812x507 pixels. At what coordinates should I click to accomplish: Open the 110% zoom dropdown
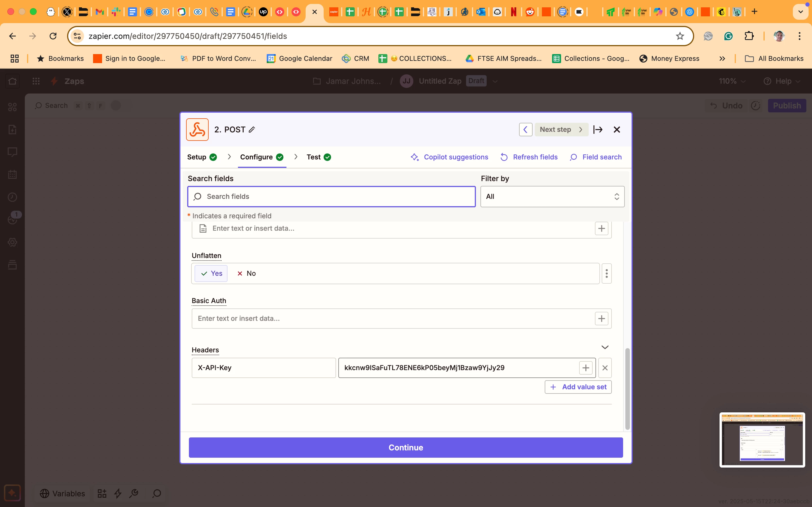click(x=731, y=81)
